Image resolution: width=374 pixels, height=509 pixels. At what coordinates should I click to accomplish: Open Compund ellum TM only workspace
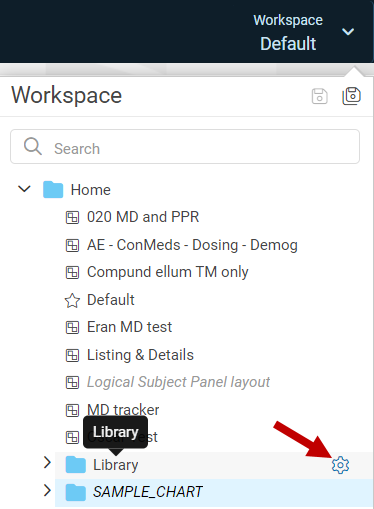point(168,272)
